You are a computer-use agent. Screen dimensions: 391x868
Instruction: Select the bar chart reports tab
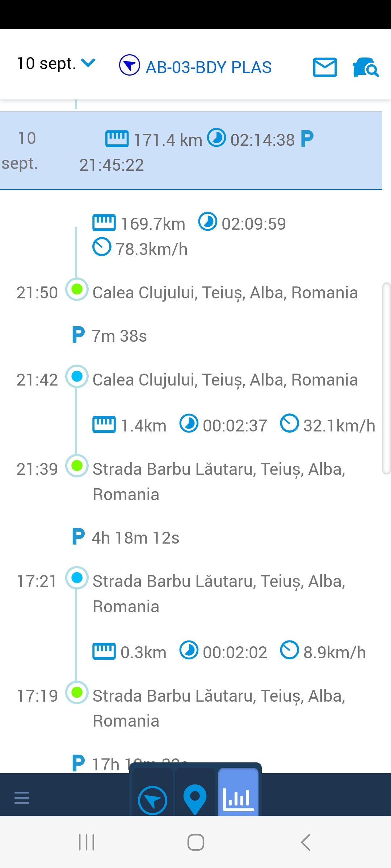pyautogui.click(x=238, y=799)
